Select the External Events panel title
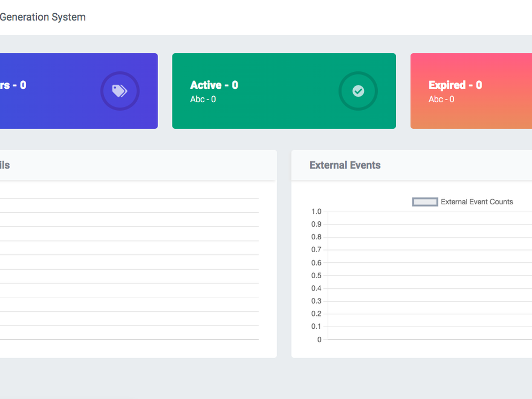 click(x=345, y=165)
